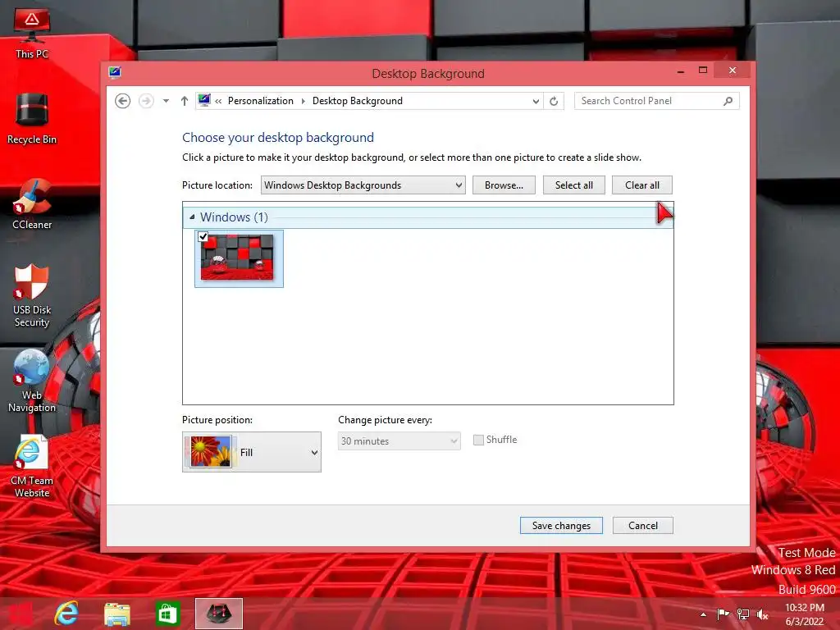Click the Personalization breadcrumb
Viewport: 840px width, 630px height.
[x=261, y=101]
